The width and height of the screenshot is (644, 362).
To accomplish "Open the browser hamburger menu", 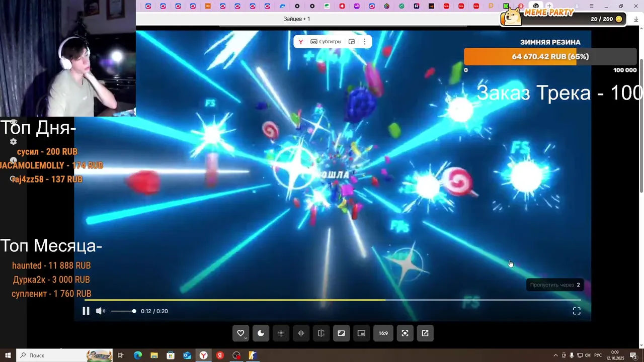I will (592, 6).
